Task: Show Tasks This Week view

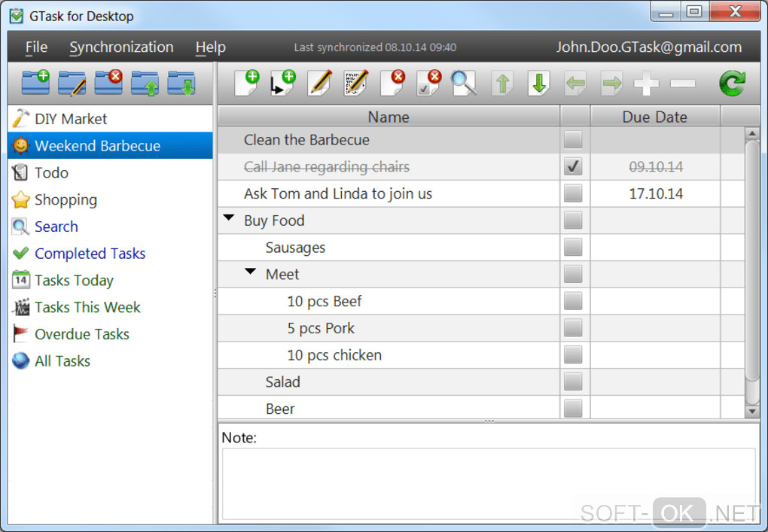Action: point(110,307)
